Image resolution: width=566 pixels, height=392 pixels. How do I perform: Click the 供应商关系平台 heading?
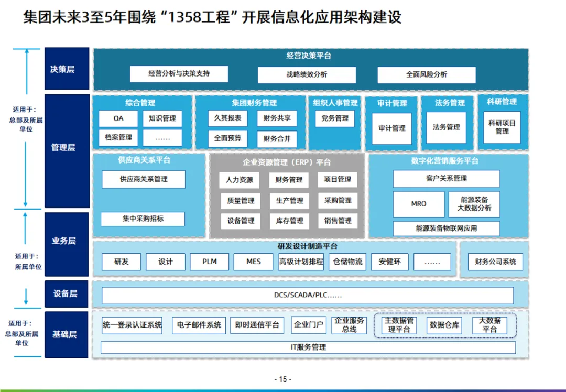144,160
